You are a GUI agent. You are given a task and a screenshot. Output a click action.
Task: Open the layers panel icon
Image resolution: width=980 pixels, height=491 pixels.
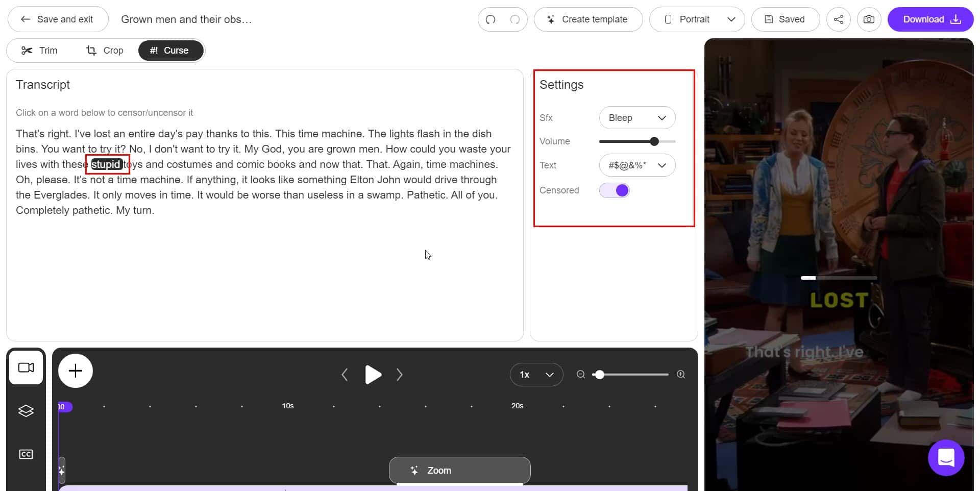tap(26, 410)
